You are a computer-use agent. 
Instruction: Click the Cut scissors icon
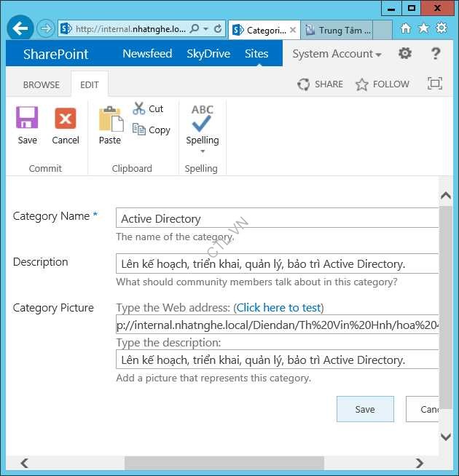[x=139, y=108]
